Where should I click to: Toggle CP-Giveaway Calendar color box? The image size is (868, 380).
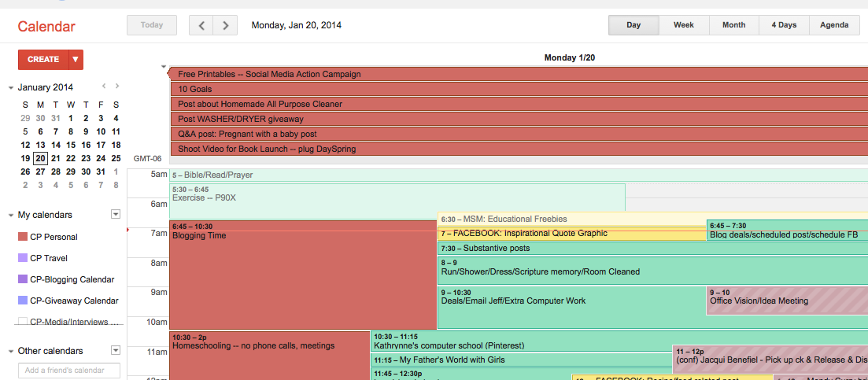click(x=23, y=301)
